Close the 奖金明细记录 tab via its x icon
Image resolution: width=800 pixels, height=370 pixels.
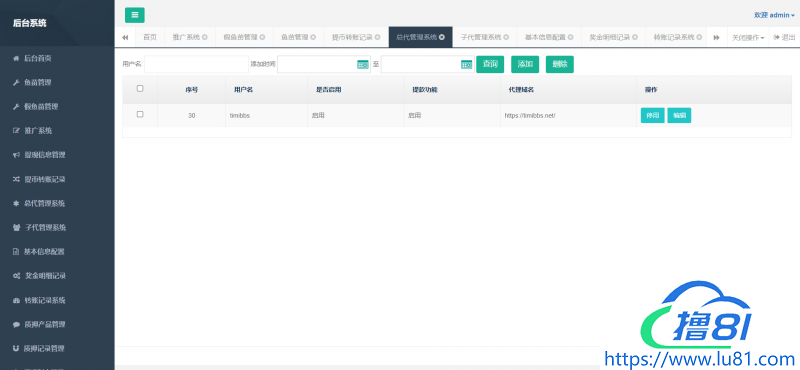635,37
